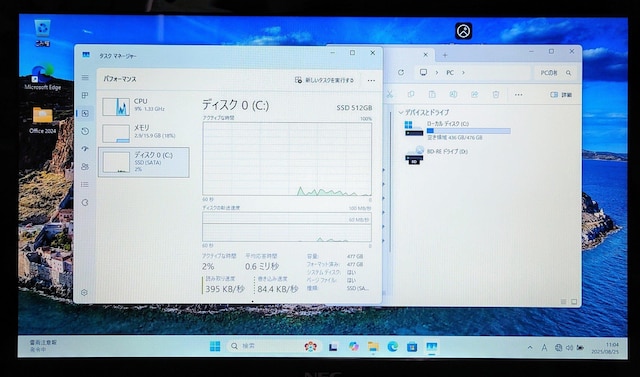Open the Task Manager hamburger navigation menu
Viewport: 640px width, 377px height.
click(x=85, y=78)
